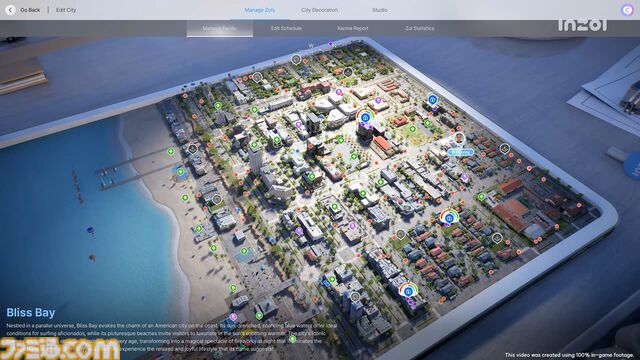This screenshot has height=360, width=640.
Task: Click green marker in the grassy park
Action: [413, 129]
